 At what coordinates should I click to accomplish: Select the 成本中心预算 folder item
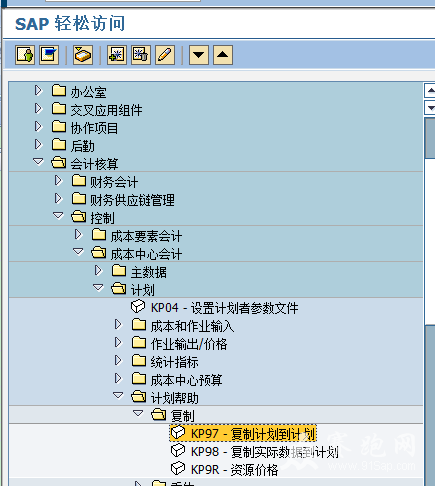pos(177,380)
